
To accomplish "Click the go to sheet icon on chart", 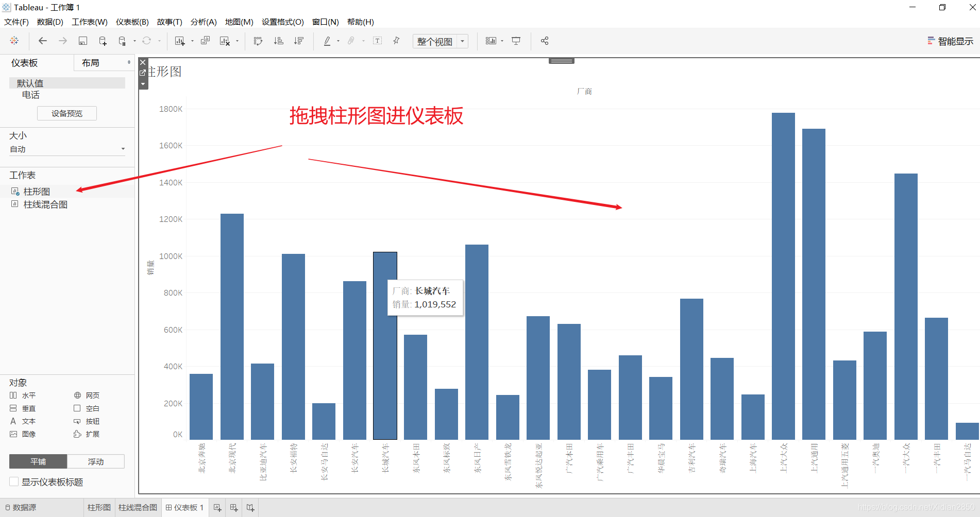I will pos(143,73).
